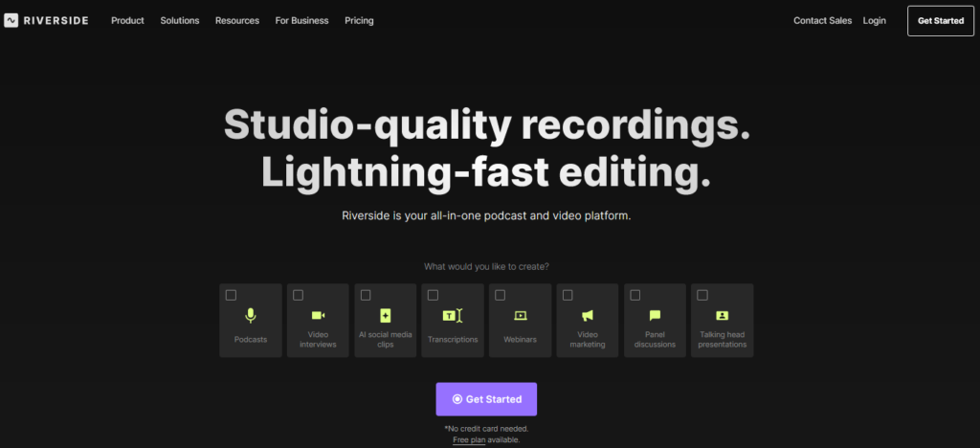
Task: Open the Solutions menu
Action: [179, 21]
